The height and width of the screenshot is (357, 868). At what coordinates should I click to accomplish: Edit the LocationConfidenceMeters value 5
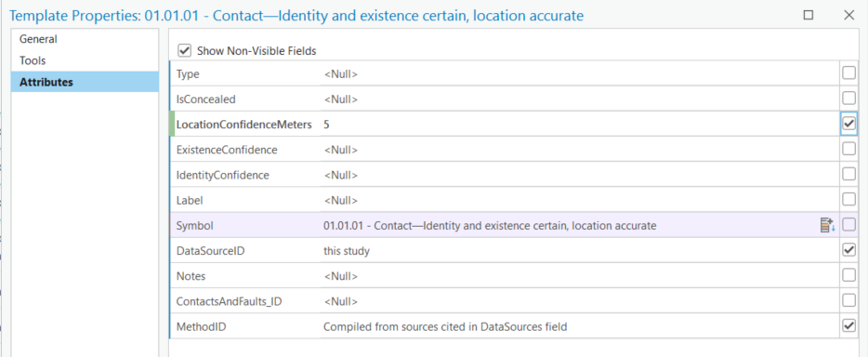(579, 125)
